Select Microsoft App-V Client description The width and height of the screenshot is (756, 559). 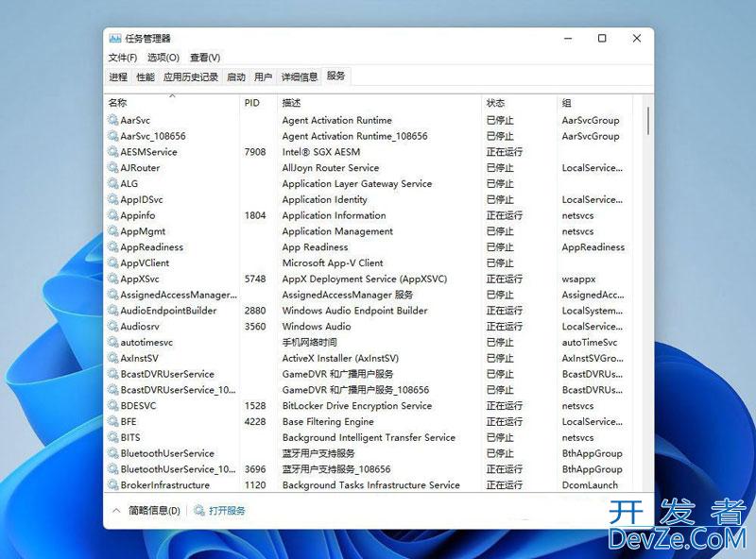click(333, 263)
